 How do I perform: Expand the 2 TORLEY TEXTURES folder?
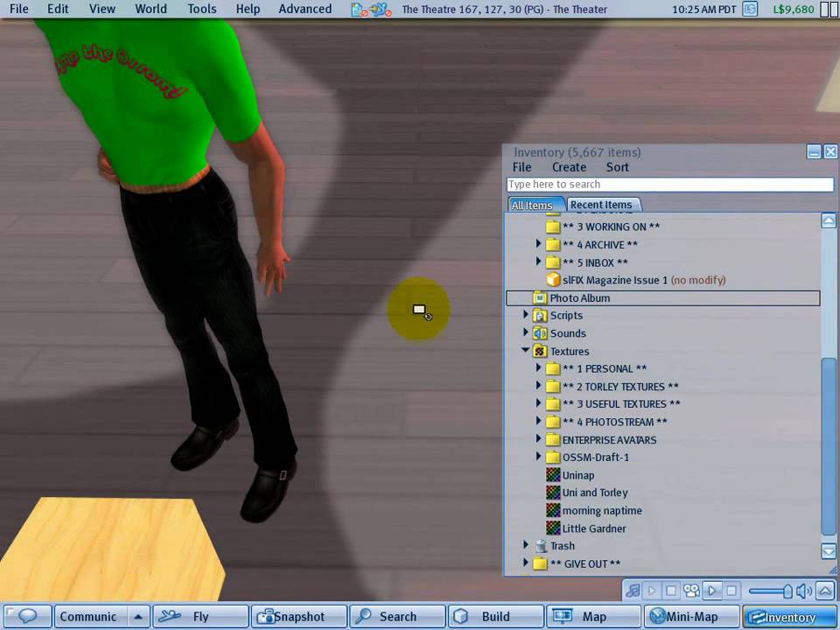coord(538,386)
